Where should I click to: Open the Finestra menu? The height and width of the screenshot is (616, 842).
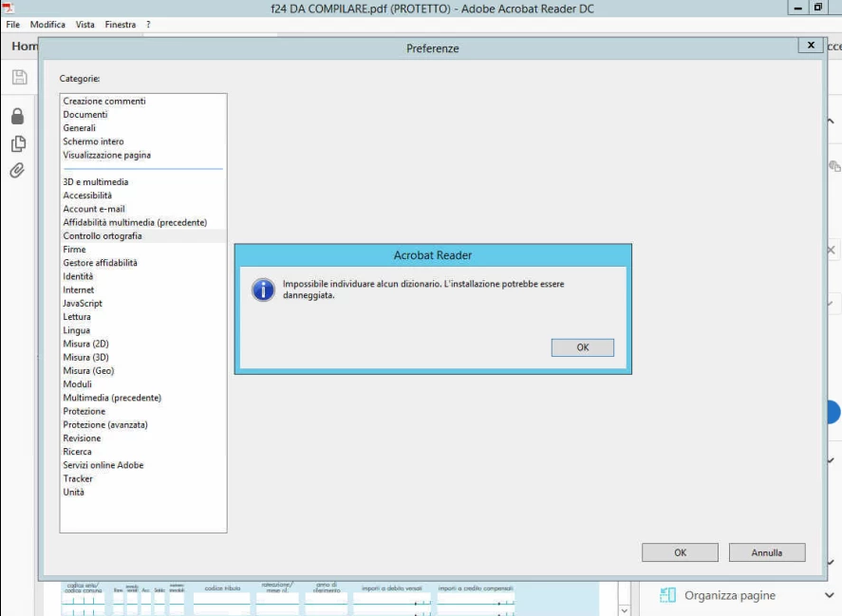pyautogui.click(x=121, y=25)
